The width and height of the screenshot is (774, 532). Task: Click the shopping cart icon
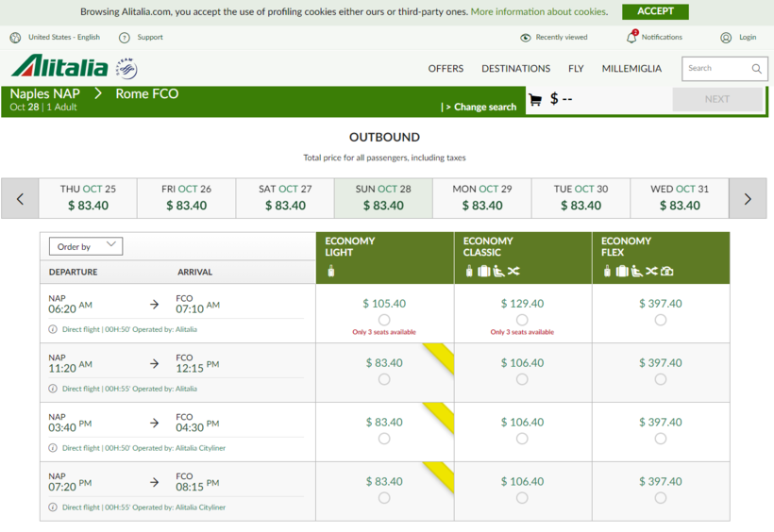click(x=535, y=99)
